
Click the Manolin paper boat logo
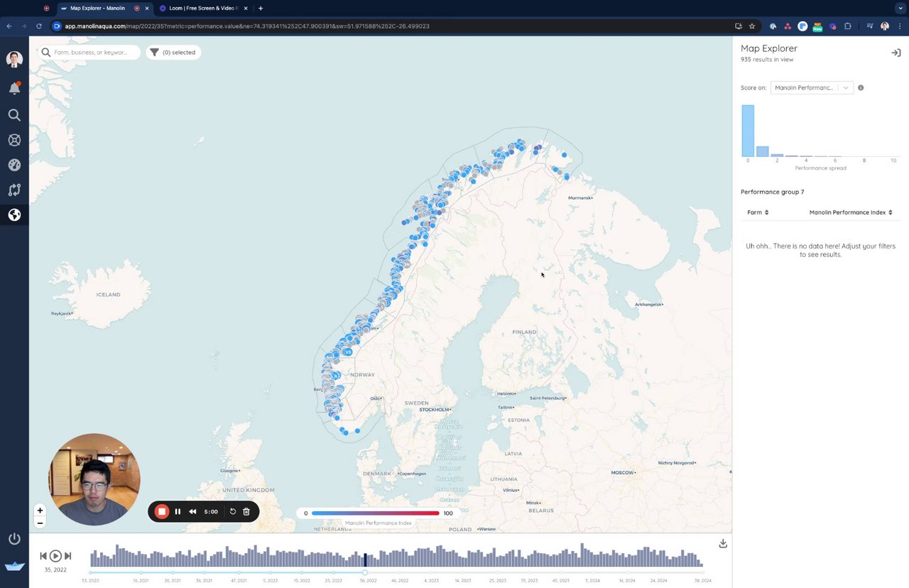[x=14, y=566]
